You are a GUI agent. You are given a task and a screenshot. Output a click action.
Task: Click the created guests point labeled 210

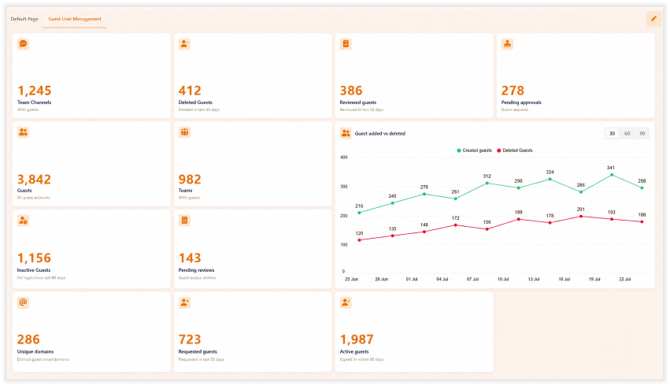[x=359, y=212]
